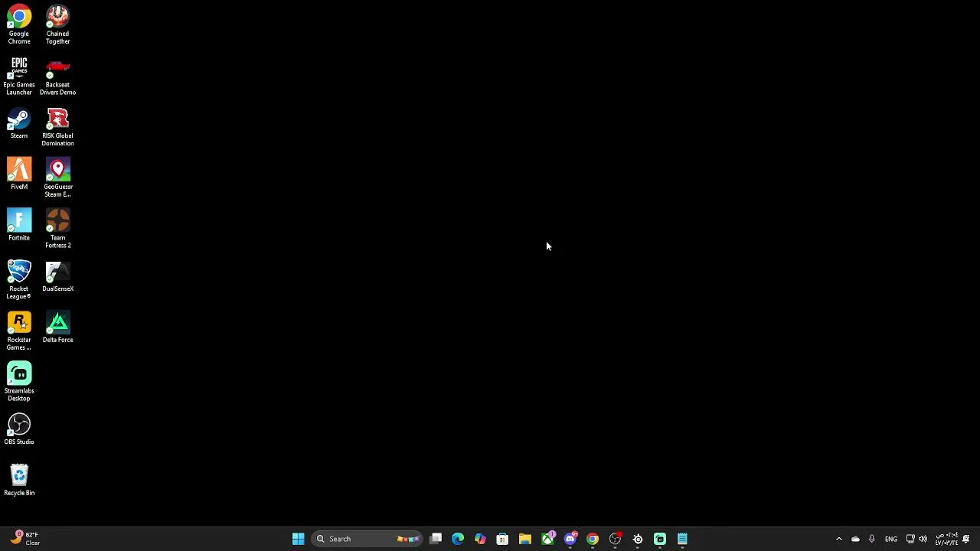Switch to Discord on the taskbar

tap(570, 539)
